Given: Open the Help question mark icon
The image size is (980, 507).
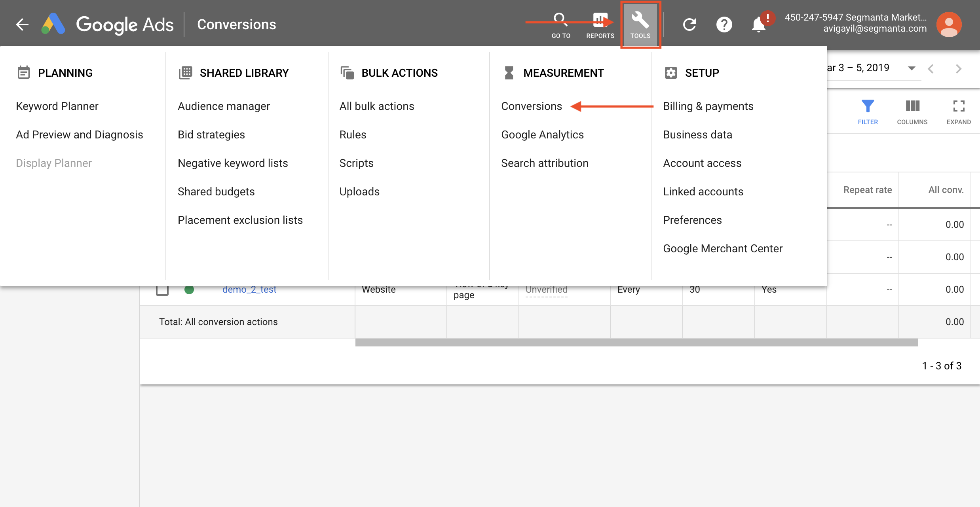Looking at the screenshot, I should point(724,25).
